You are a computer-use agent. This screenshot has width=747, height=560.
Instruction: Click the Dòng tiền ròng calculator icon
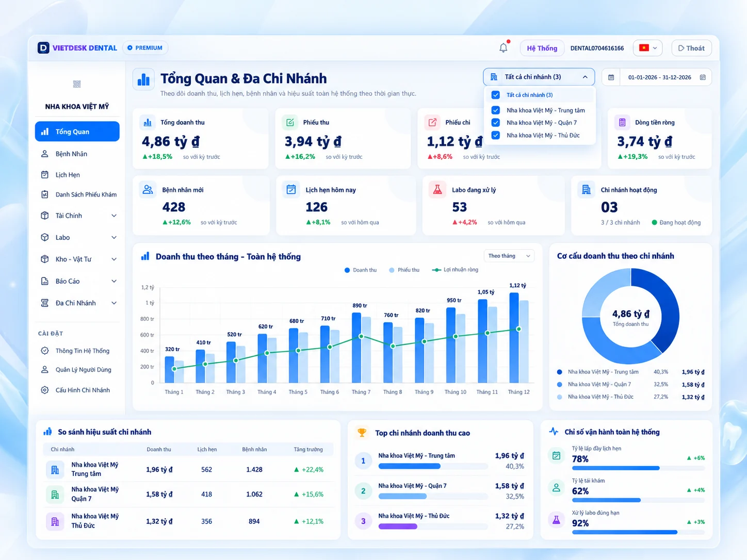[622, 122]
